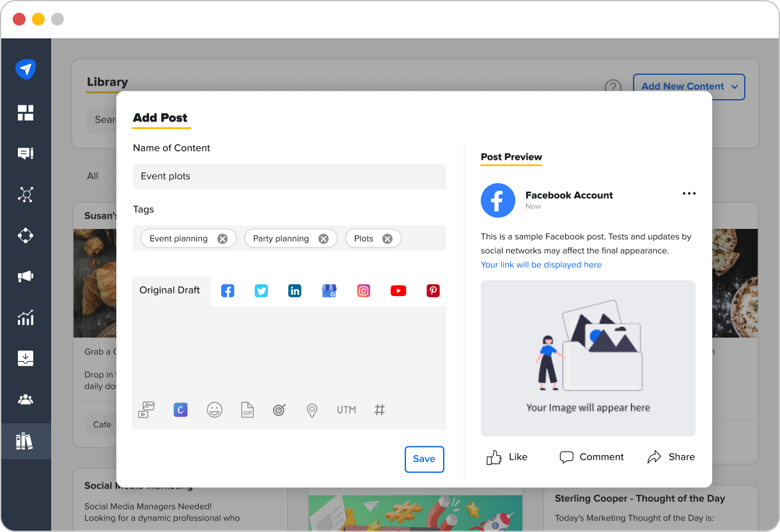Click the Facebook Account avatar in preview
780x532 pixels.
coord(498,201)
